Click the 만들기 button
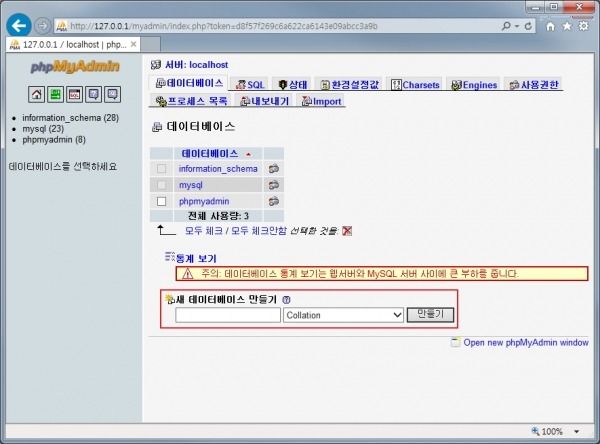This screenshot has height=444, width=600. click(x=430, y=315)
